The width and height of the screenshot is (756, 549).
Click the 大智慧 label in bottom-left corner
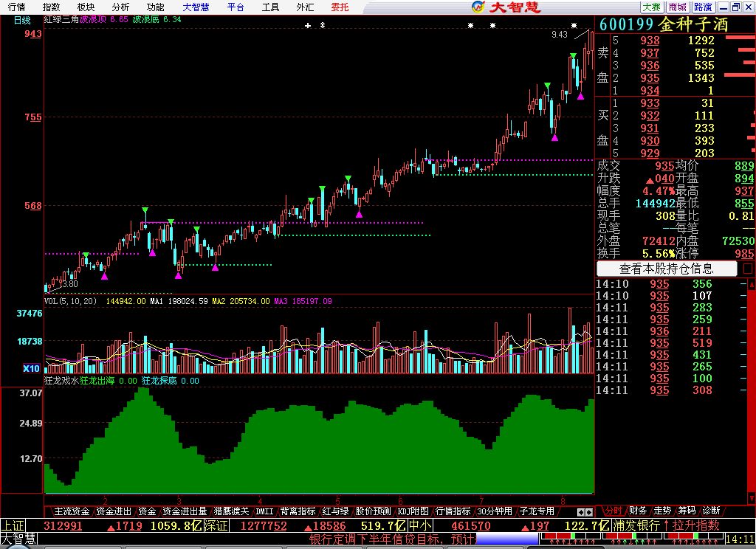point(18,539)
